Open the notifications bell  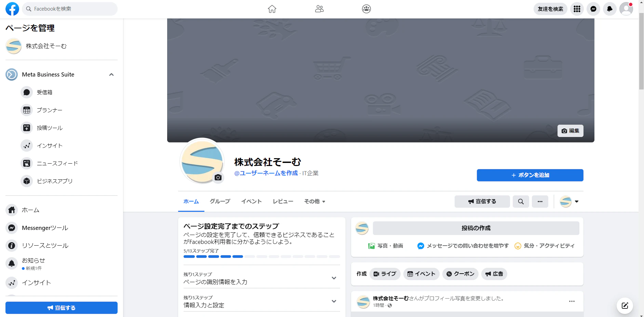pos(609,9)
